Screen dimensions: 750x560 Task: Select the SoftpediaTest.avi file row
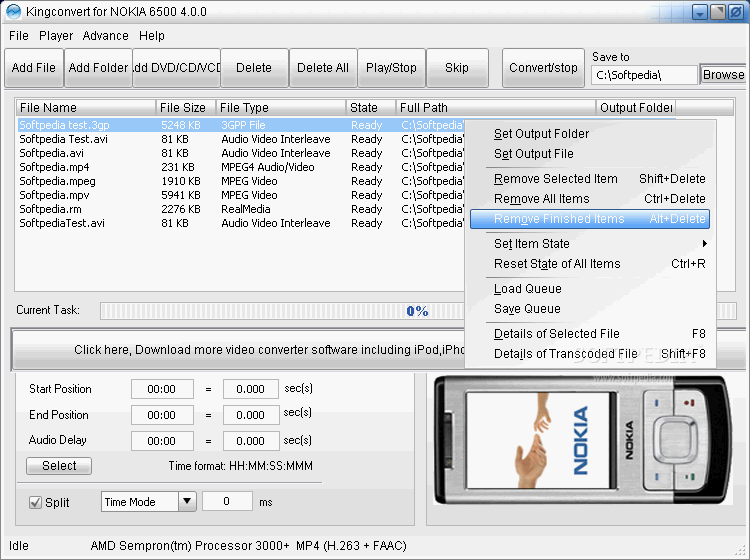(241, 223)
